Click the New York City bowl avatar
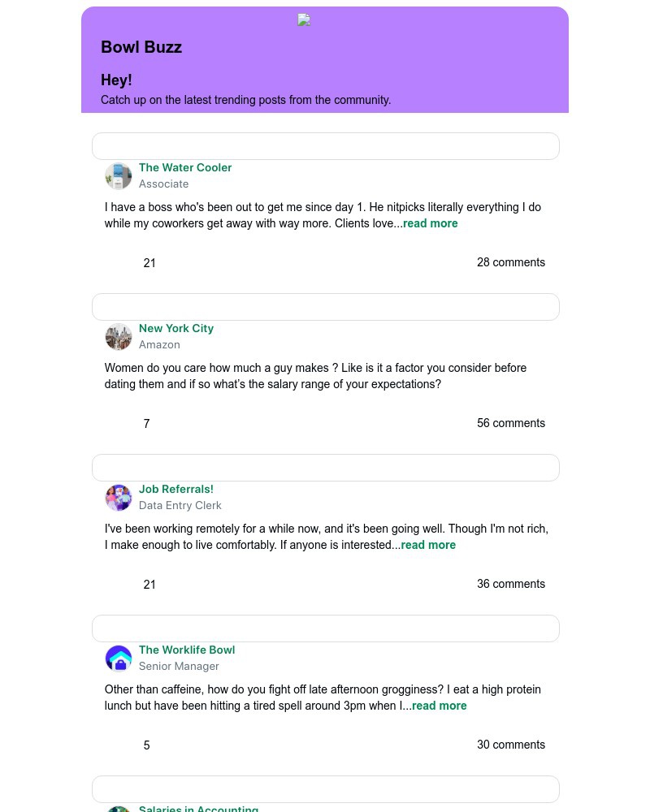650x812 pixels. 119,337
